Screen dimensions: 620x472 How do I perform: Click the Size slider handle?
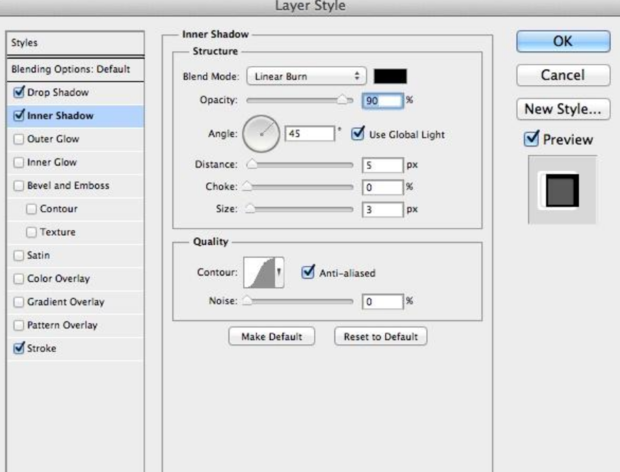(250, 208)
